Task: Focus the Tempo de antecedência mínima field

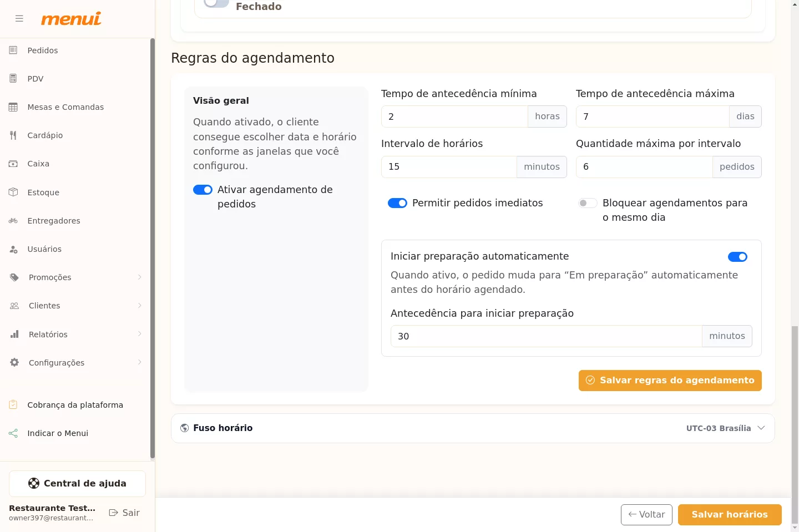Action: (x=454, y=116)
